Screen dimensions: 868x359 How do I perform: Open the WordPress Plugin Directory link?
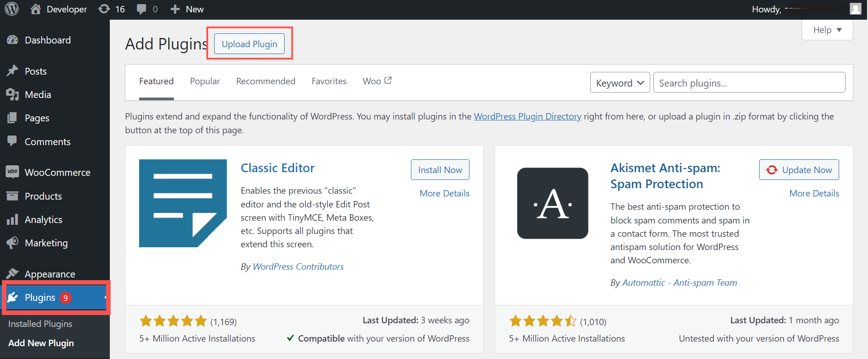pyautogui.click(x=528, y=116)
